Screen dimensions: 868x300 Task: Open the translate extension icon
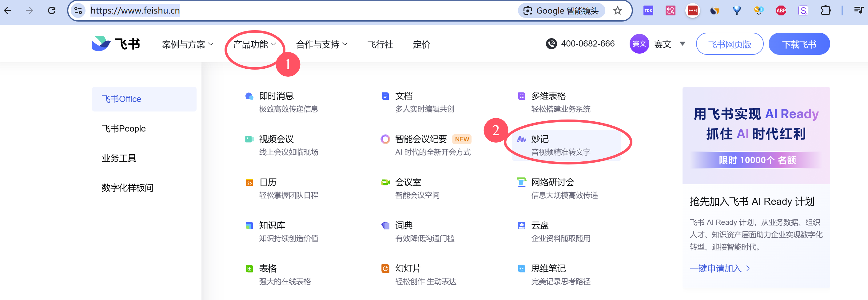tap(670, 11)
